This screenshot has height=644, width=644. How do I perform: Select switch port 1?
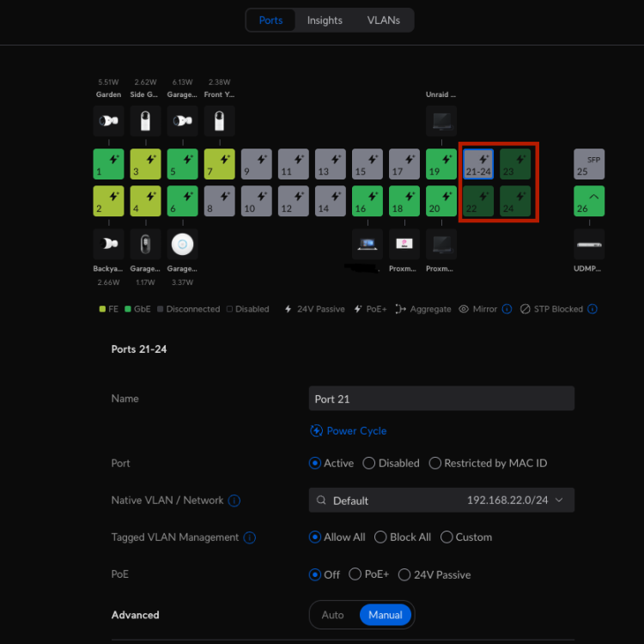(x=108, y=164)
